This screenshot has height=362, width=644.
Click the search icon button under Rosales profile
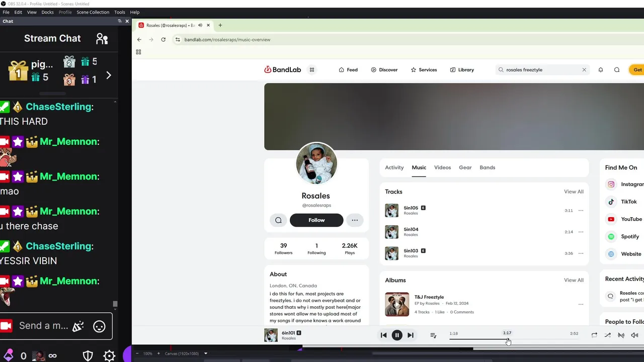pyautogui.click(x=278, y=220)
